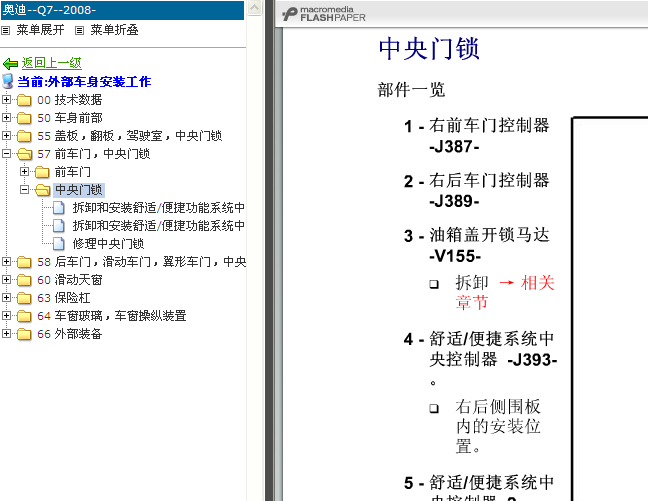Select the 前车门 subfolder label
The image size is (648, 501).
click(72, 172)
